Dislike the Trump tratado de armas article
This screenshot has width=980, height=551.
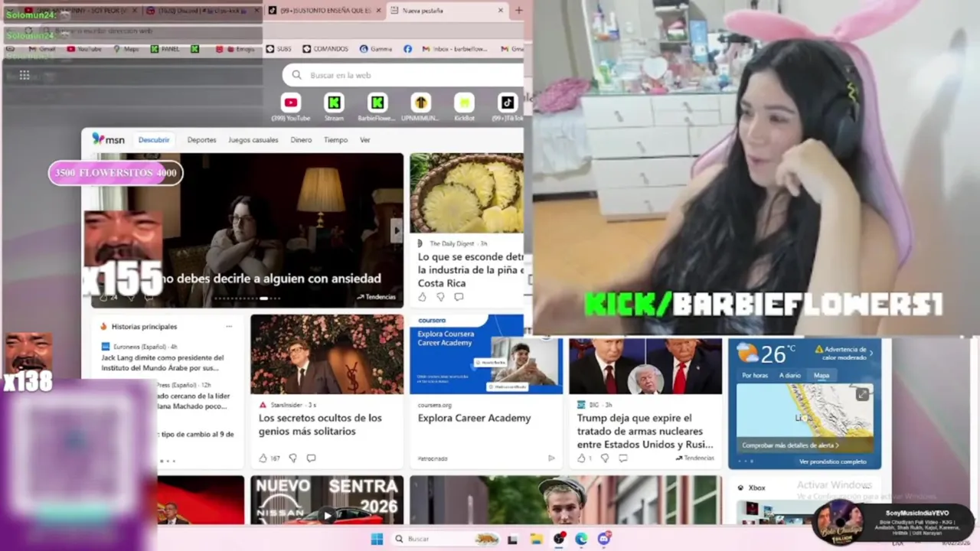(x=605, y=458)
